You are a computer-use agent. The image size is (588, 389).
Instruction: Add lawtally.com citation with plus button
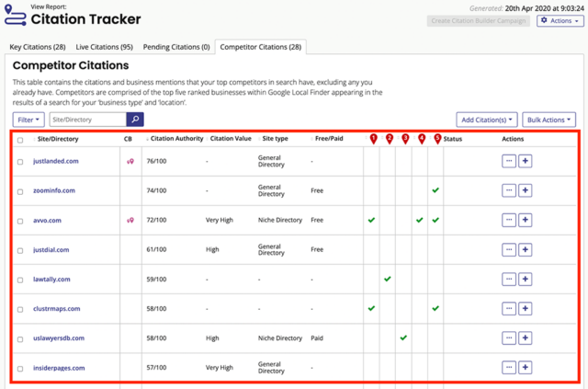525,279
